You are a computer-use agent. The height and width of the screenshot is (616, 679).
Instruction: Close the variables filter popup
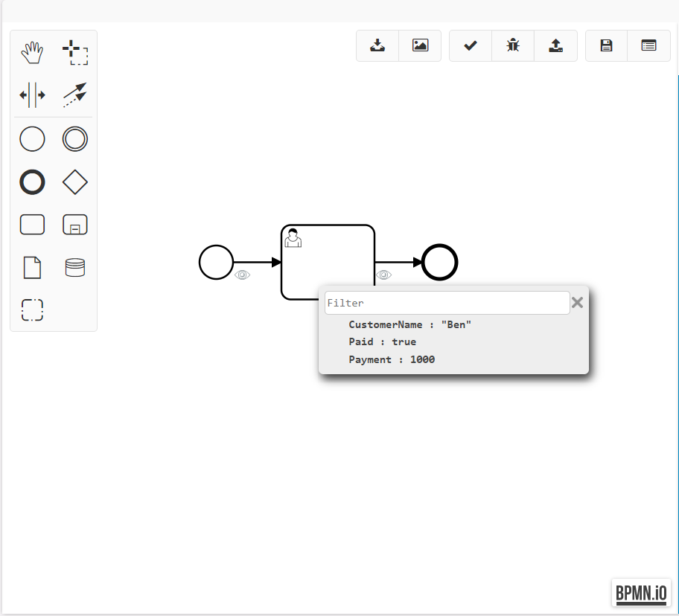point(577,302)
